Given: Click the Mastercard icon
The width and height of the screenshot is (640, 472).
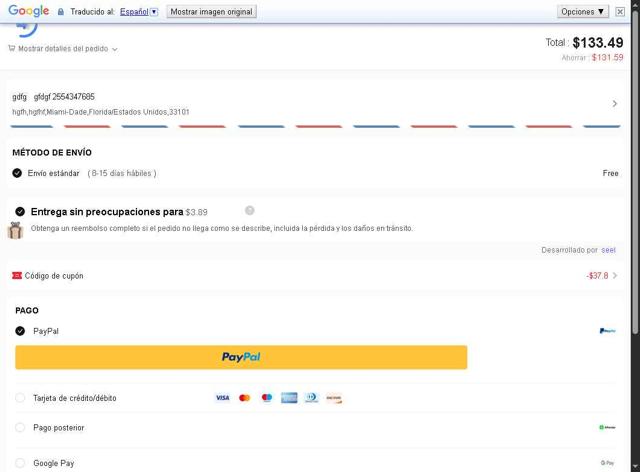Looking at the screenshot, I should (244, 398).
